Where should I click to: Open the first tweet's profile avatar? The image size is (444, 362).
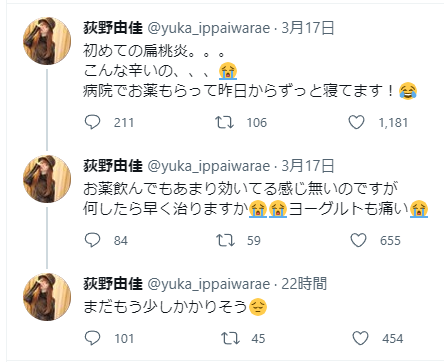click(47, 41)
